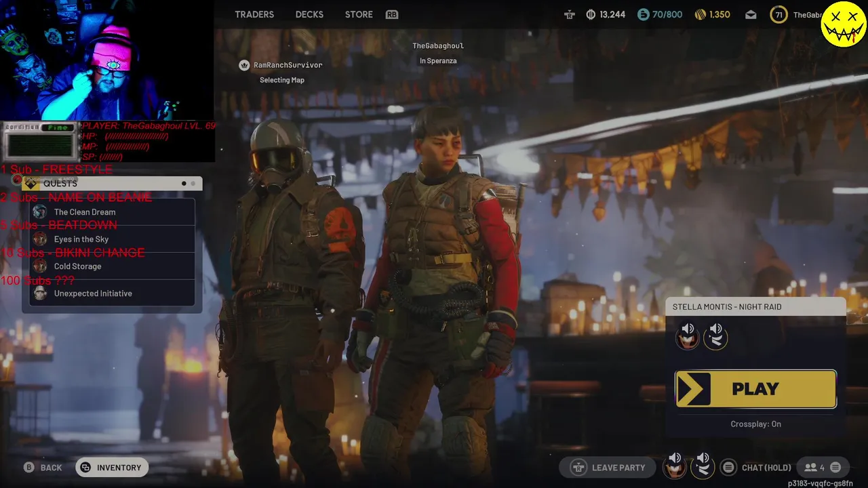Click the Crossplay: On setting
Image resolution: width=868 pixels, height=488 pixels.
click(755, 424)
